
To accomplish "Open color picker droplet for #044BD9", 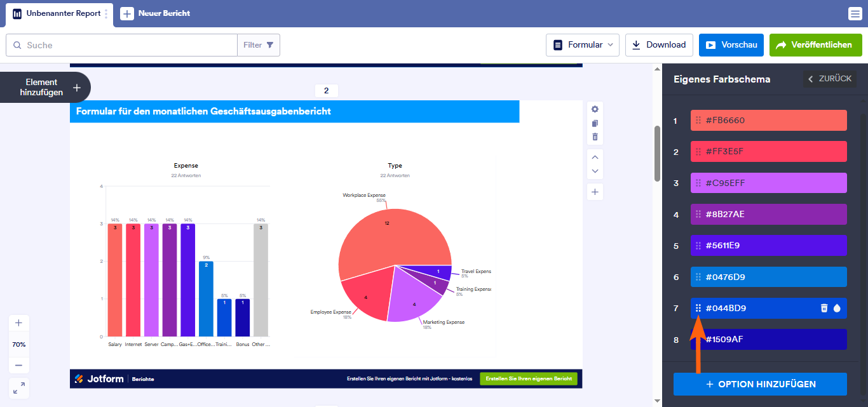I will tap(837, 308).
